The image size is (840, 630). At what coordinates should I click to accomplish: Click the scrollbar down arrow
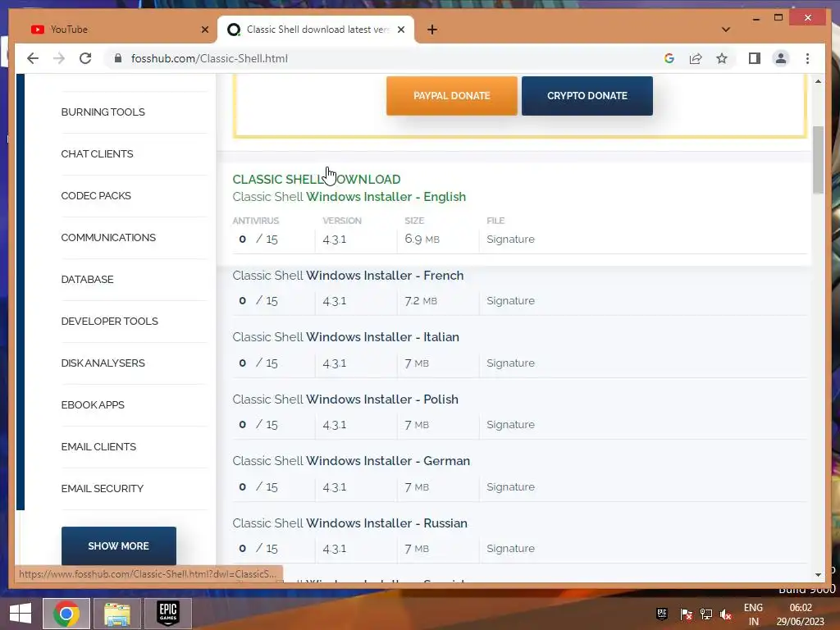coord(818,574)
